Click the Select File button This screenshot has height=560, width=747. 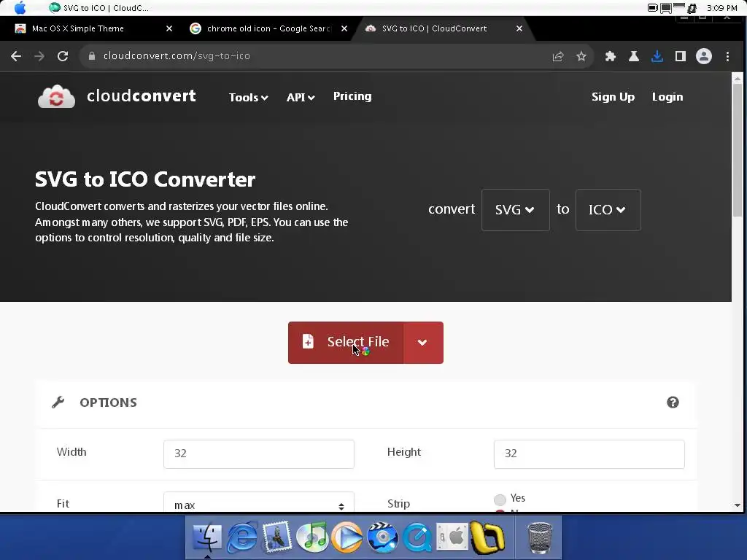tap(346, 343)
